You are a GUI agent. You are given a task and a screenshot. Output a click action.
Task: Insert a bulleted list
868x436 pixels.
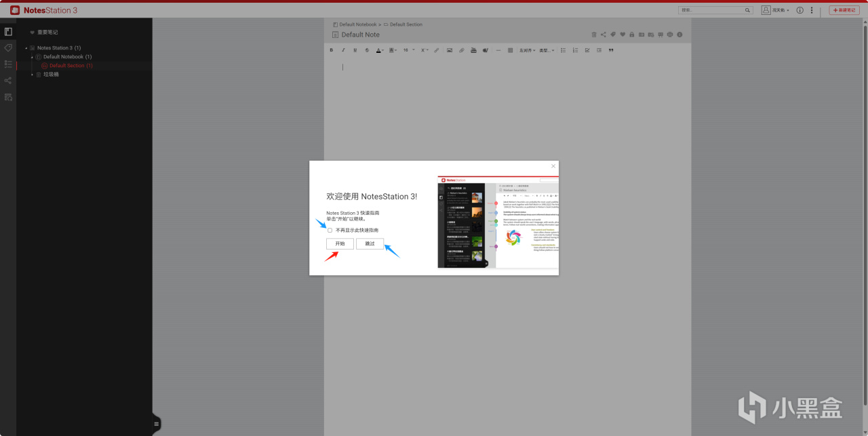pyautogui.click(x=563, y=50)
